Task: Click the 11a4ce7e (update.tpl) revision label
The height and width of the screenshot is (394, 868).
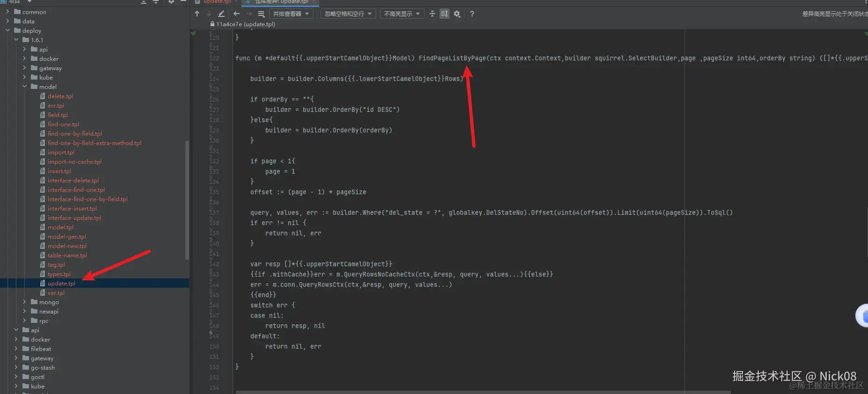Action: tap(245, 24)
